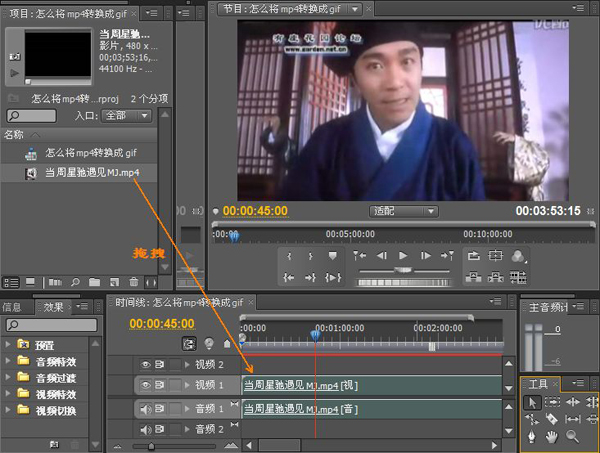Select the Slip tool

tap(572, 419)
